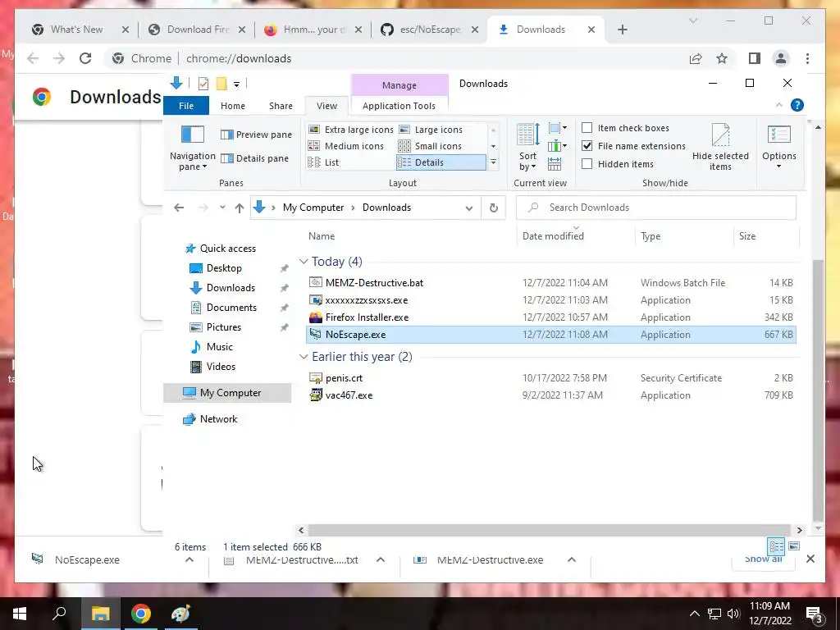
Task: Open Paint from the taskbar
Action: pyautogui.click(x=180, y=614)
